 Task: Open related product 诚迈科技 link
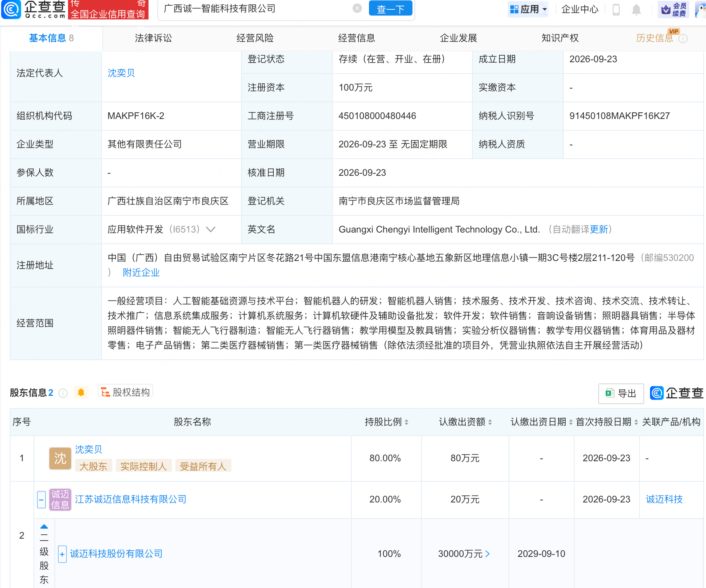click(664, 499)
